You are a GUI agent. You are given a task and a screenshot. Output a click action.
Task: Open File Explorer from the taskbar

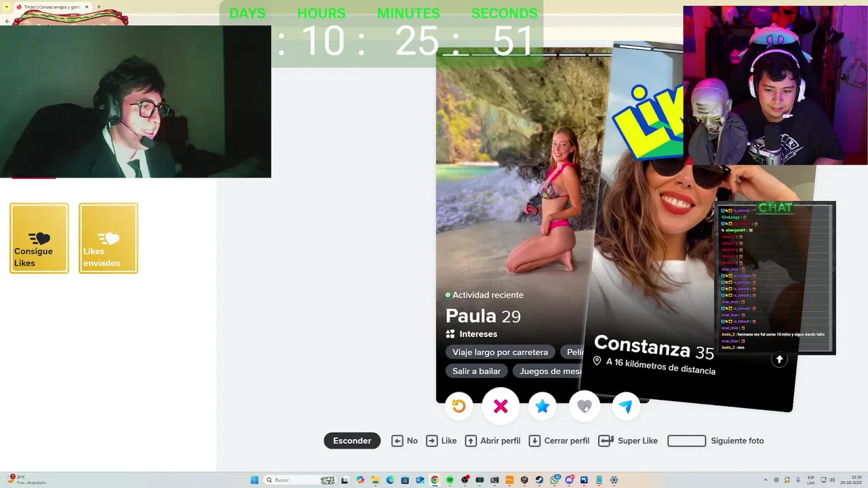pyautogui.click(x=375, y=480)
